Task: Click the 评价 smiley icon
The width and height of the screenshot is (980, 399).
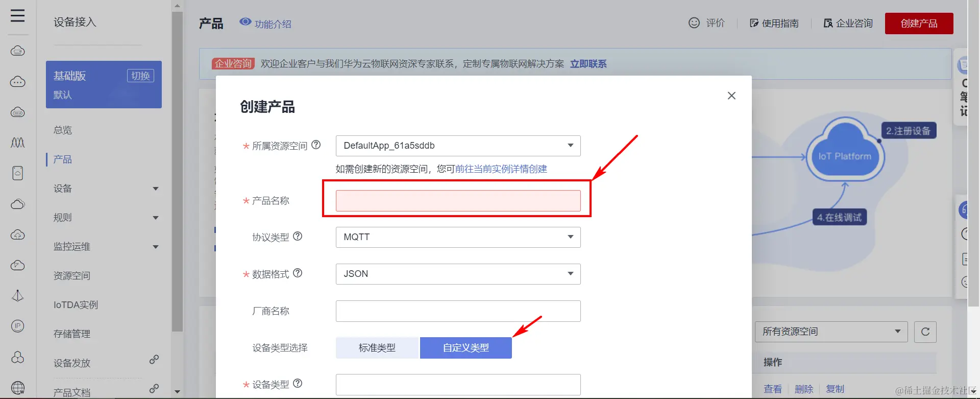Action: click(x=694, y=23)
